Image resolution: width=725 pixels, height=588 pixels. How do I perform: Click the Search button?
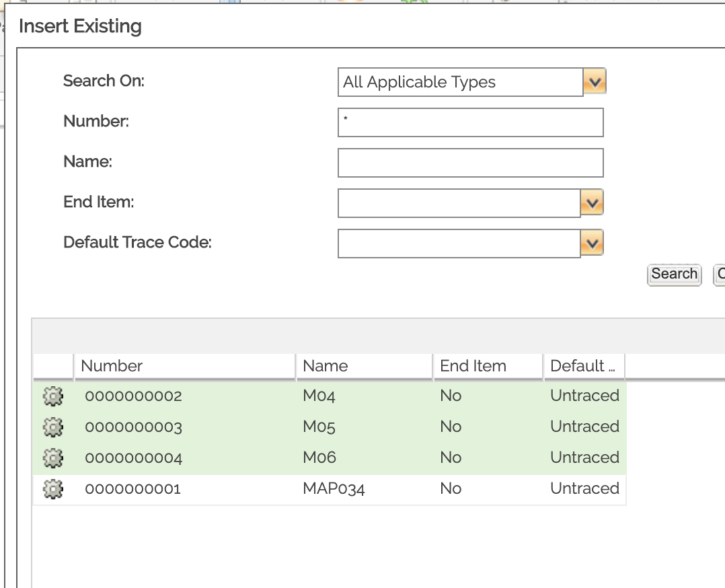(674, 274)
